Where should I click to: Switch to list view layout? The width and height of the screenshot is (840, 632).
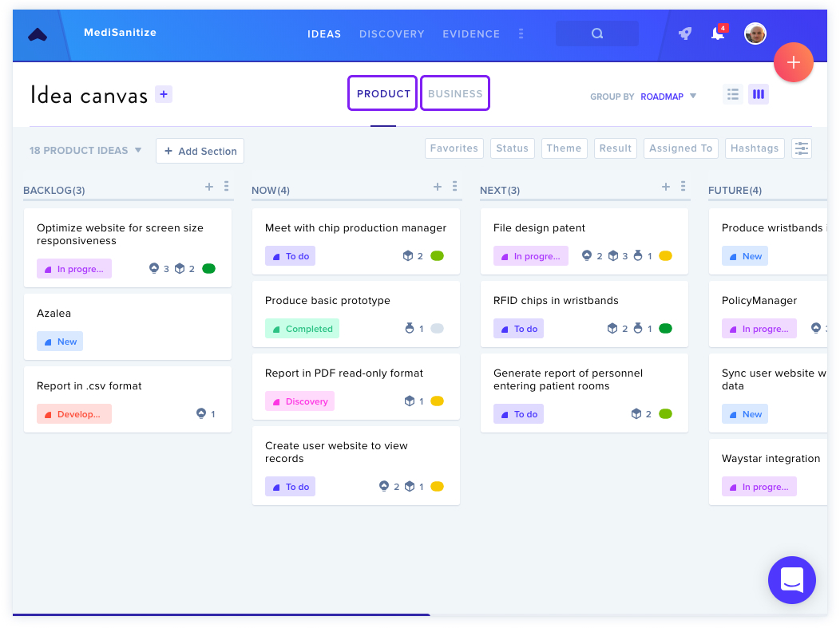(733, 94)
